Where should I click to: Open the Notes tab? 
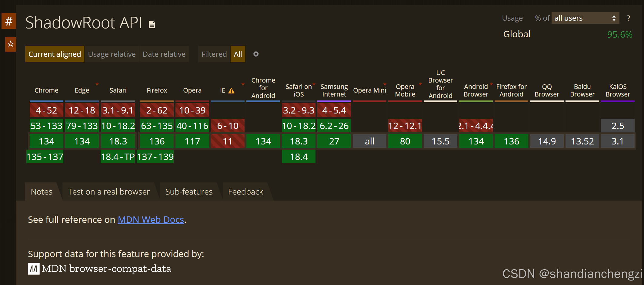tap(42, 192)
